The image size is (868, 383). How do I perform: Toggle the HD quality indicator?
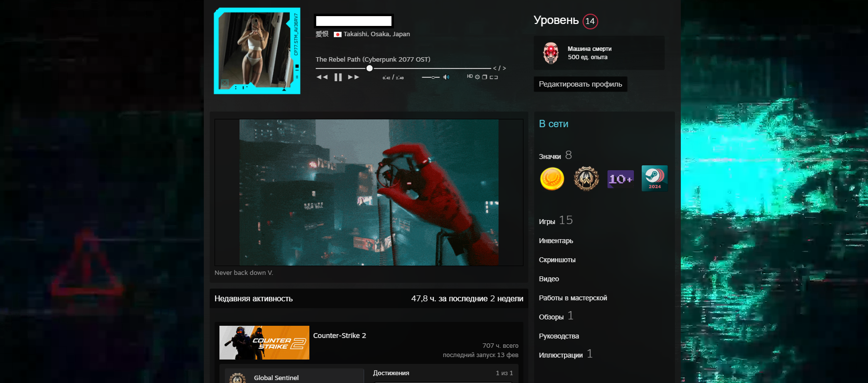[x=470, y=76]
